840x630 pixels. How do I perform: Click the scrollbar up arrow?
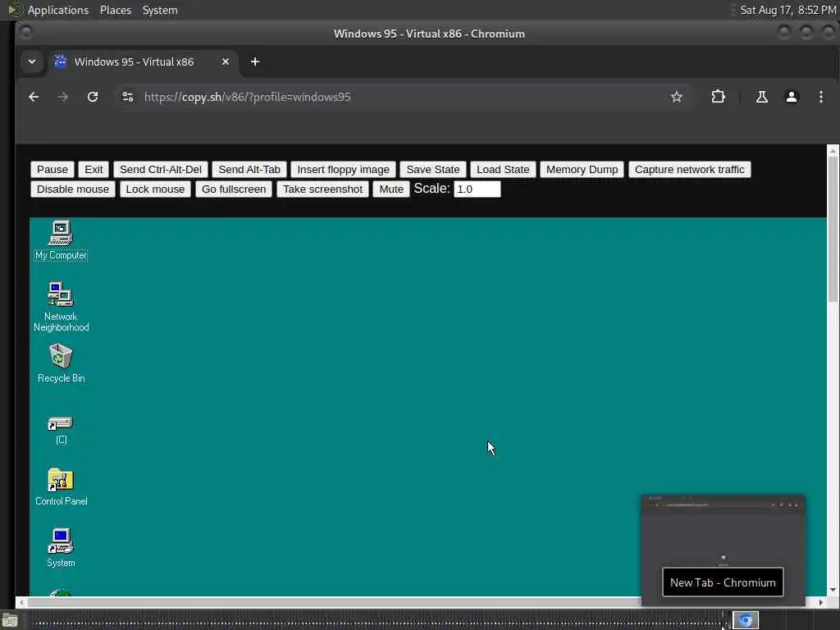tap(833, 151)
